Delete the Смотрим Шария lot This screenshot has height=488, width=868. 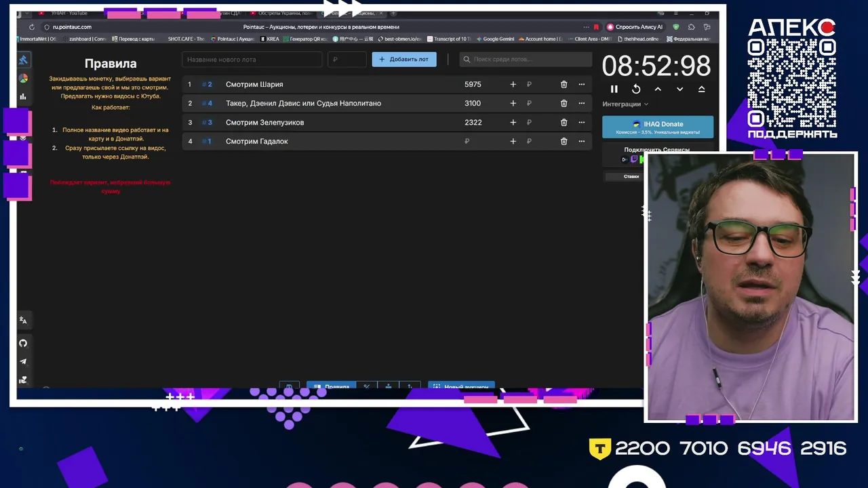(x=564, y=84)
